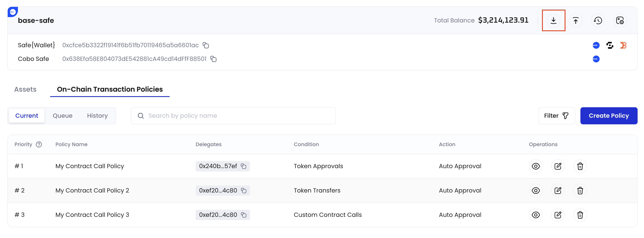This screenshot has width=644, height=238.
Task: Open the Filter dropdown
Action: (557, 116)
